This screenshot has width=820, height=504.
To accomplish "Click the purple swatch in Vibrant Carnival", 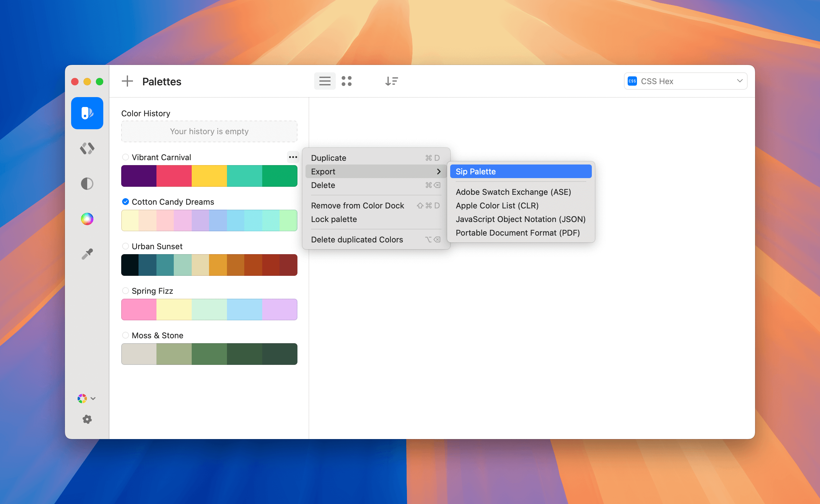I will [138, 176].
